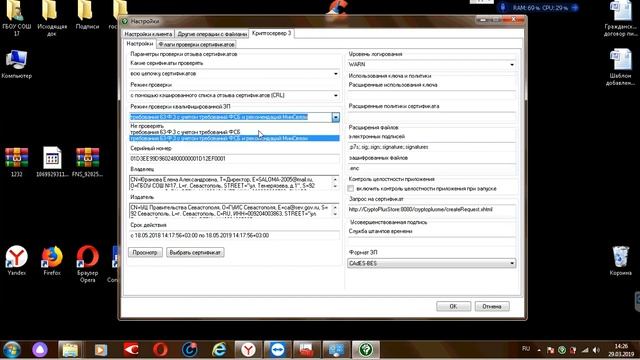Select the inner Настройки subtab
Viewport: 640px width, 360px height.
click(x=140, y=44)
